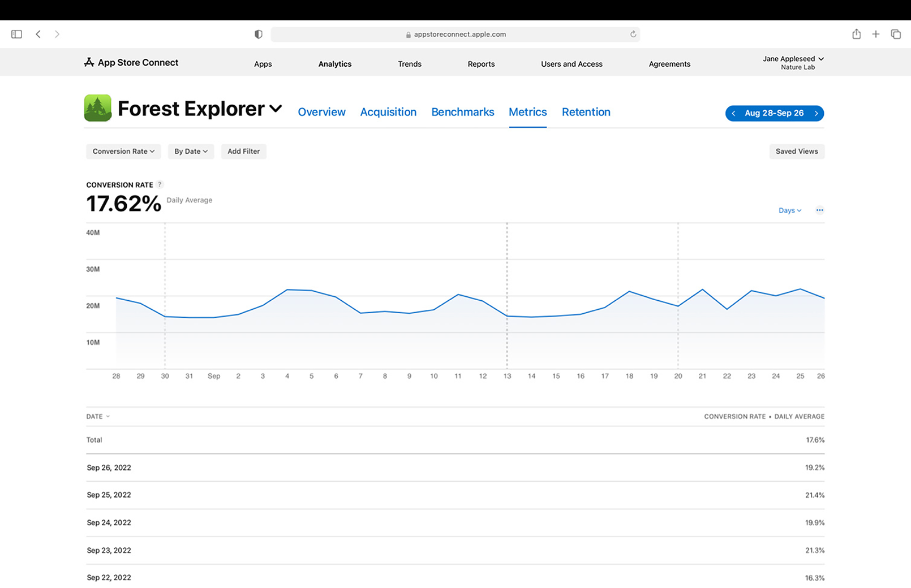Open the chart's three-dot more options
Screen dimensions: 911x588
coord(819,210)
